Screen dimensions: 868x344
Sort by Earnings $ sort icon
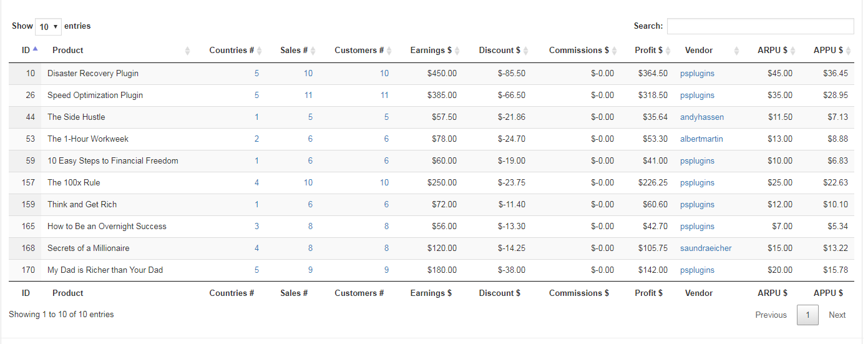click(x=457, y=51)
